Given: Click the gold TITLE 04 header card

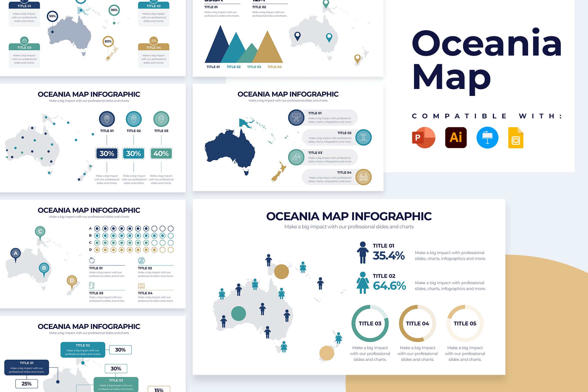Looking at the screenshot, I should coord(154,47).
